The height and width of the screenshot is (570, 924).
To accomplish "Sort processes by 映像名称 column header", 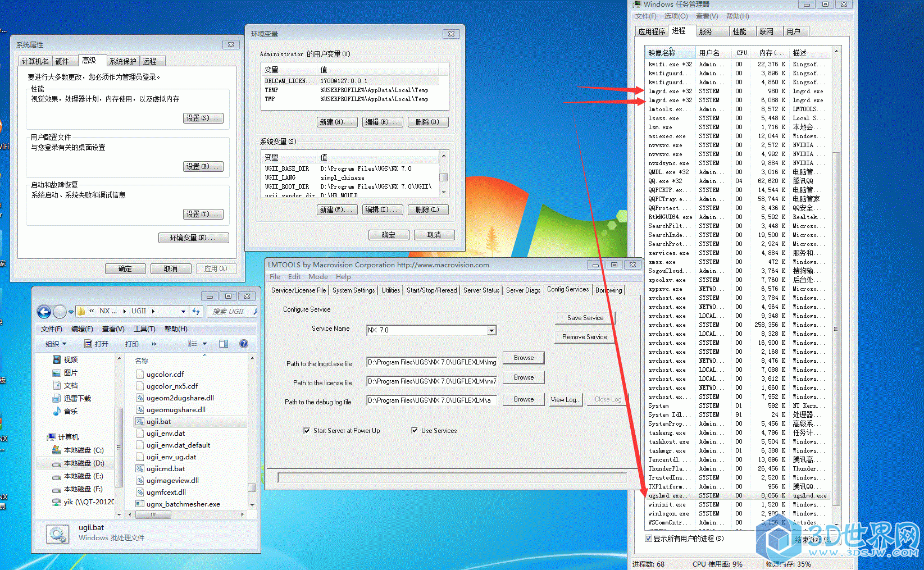I will [x=670, y=53].
